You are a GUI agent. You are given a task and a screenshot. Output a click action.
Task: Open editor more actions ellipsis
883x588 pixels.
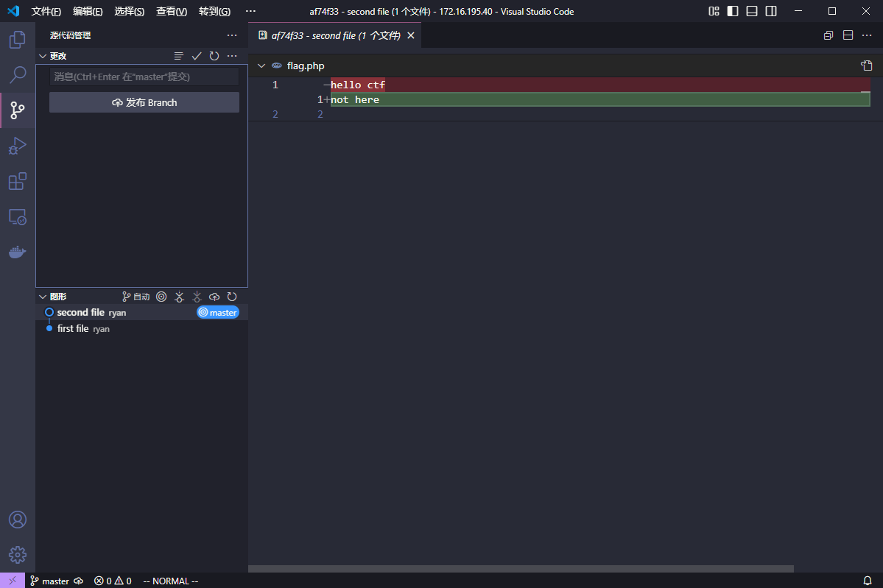pos(867,35)
